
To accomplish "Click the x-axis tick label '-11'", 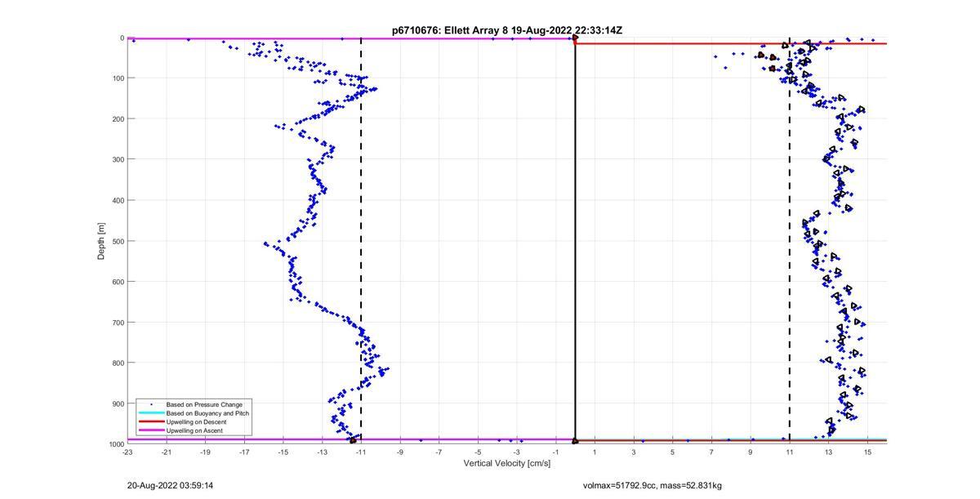I will [362, 452].
